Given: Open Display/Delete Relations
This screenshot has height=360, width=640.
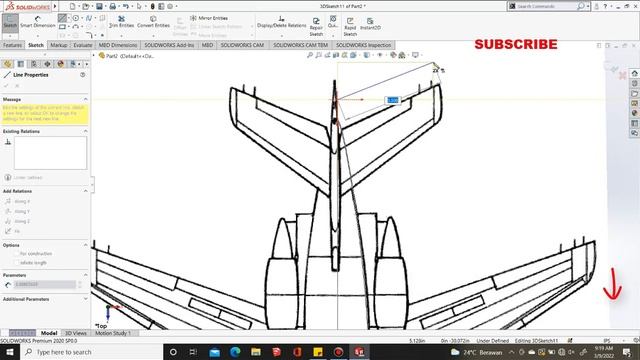Looking at the screenshot, I should point(281,22).
